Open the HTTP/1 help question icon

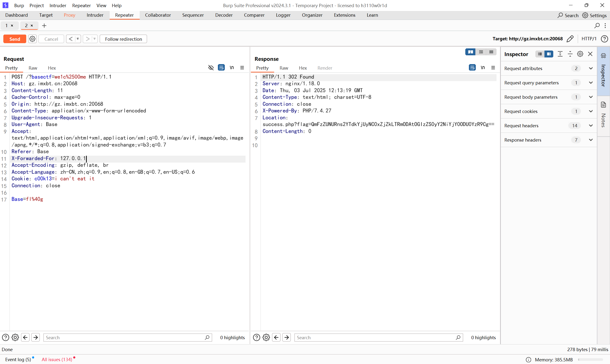coord(604,39)
